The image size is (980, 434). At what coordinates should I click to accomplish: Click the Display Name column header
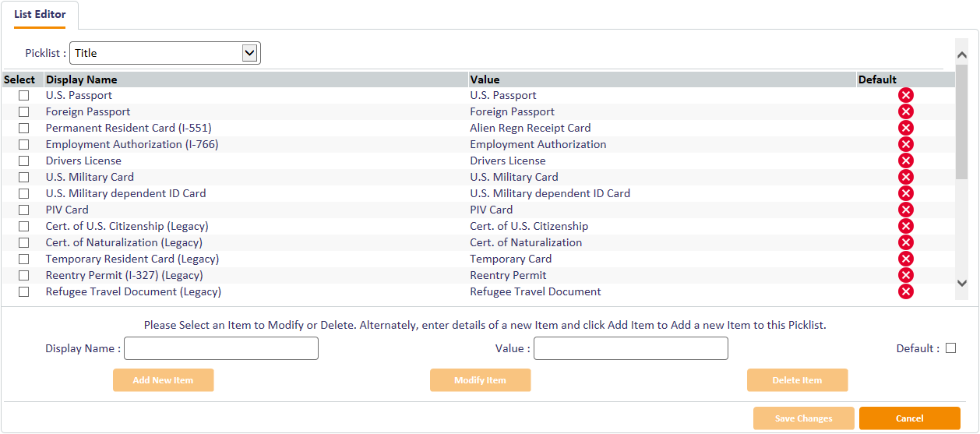point(82,79)
